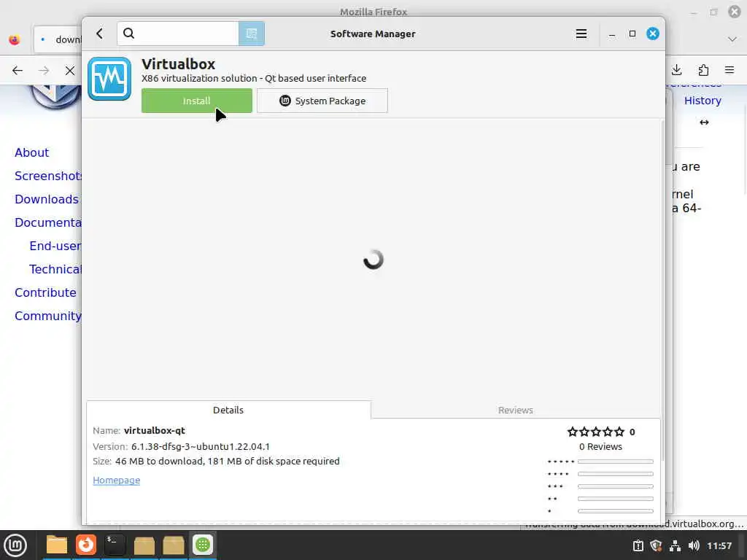Click the five-star rating bar
This screenshot has height=560, width=747.
coord(616,462)
